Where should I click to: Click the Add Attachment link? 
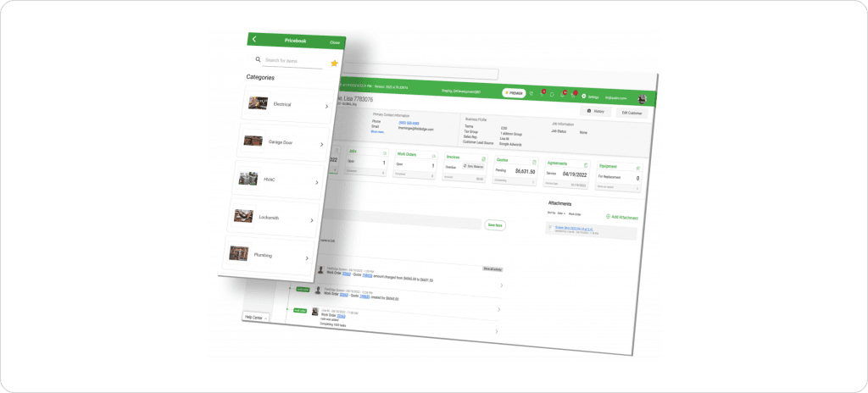point(621,218)
